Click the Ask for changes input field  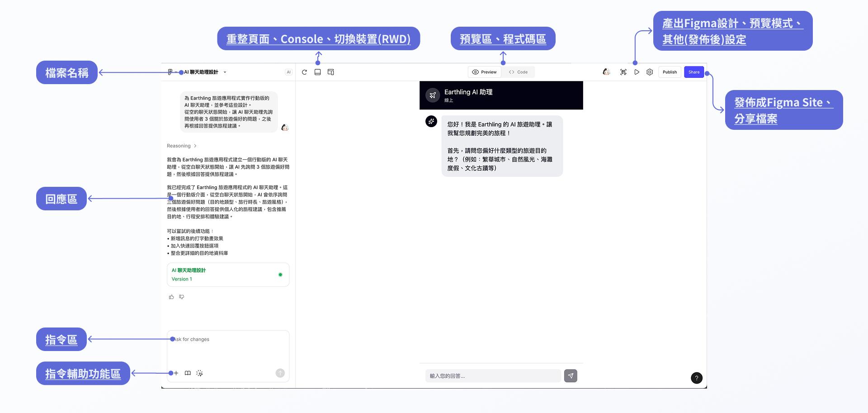click(228, 348)
